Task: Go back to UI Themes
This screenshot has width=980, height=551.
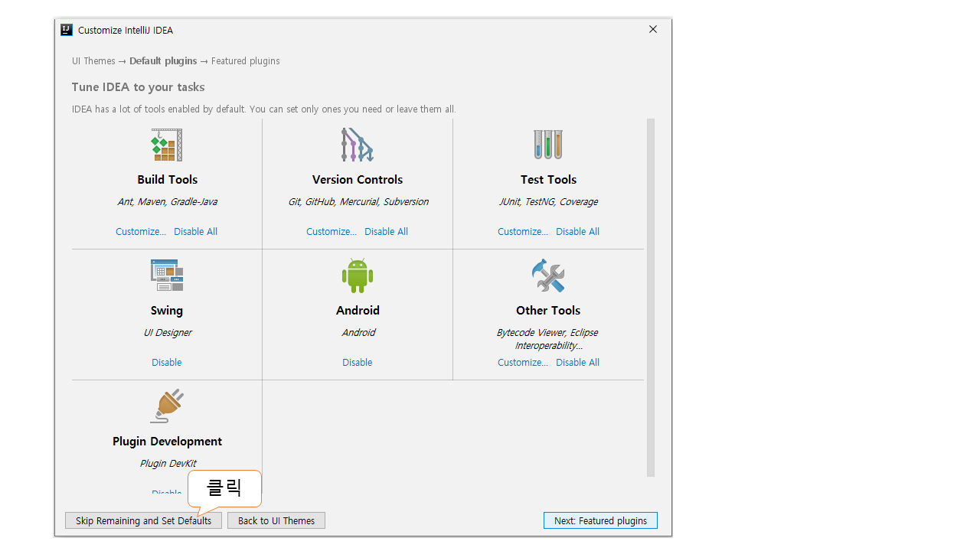Action: coord(276,520)
